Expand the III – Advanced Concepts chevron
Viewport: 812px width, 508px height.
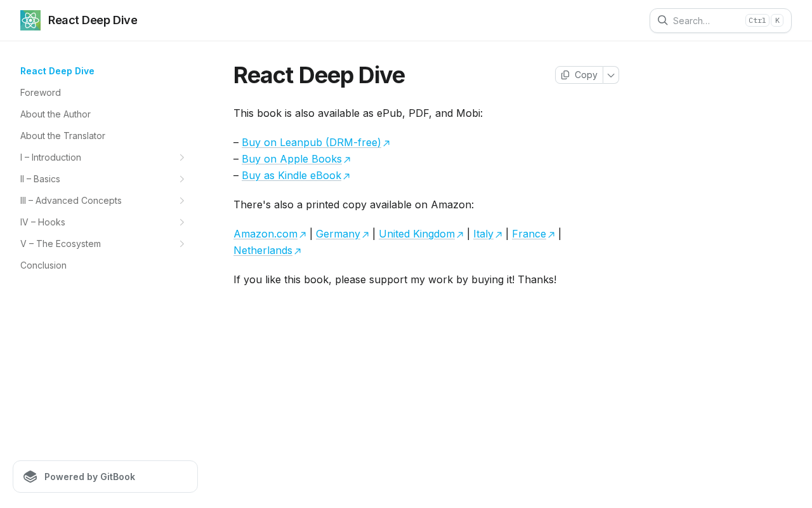[181, 201]
